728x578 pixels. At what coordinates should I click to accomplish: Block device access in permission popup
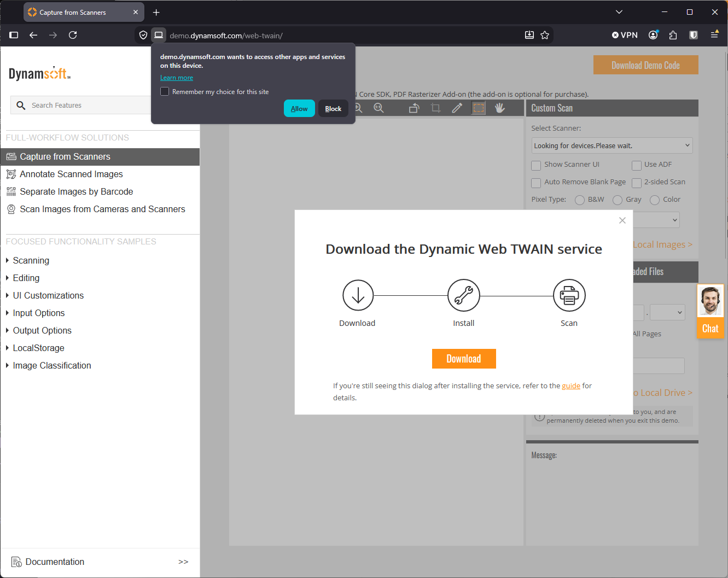click(x=333, y=108)
